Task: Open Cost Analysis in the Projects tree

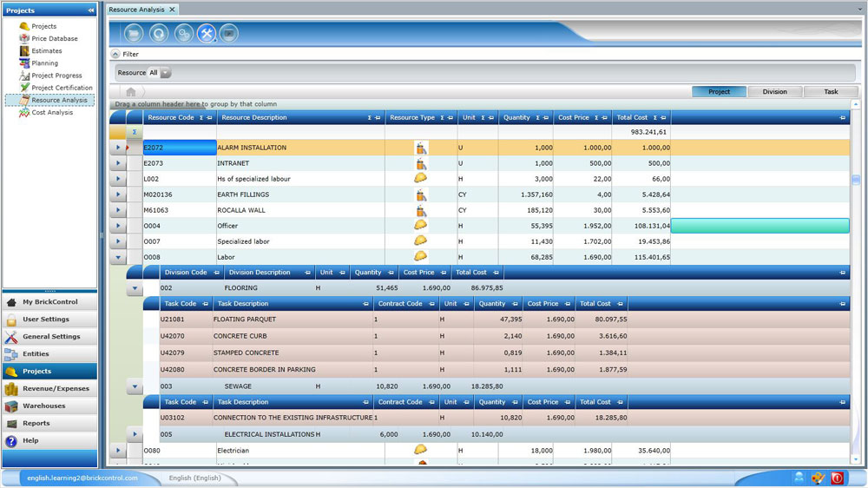Action: pos(52,112)
